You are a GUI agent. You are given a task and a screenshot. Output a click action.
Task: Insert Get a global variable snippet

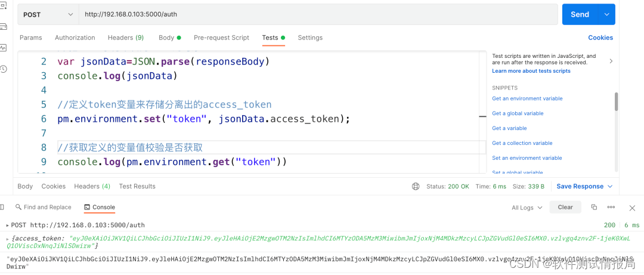(x=518, y=113)
